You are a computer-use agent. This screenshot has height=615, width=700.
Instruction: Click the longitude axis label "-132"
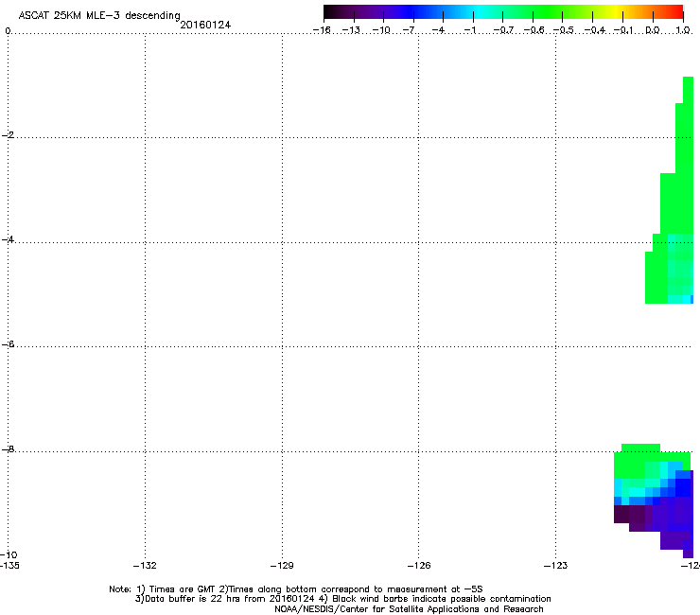point(145,566)
